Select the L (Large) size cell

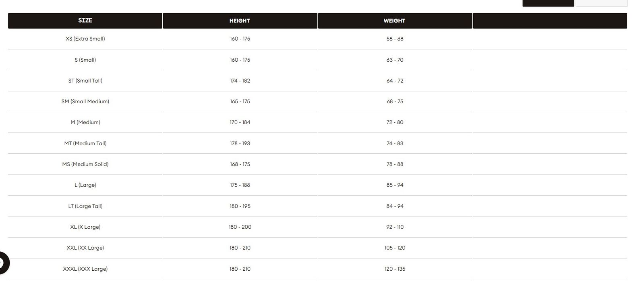coord(85,185)
